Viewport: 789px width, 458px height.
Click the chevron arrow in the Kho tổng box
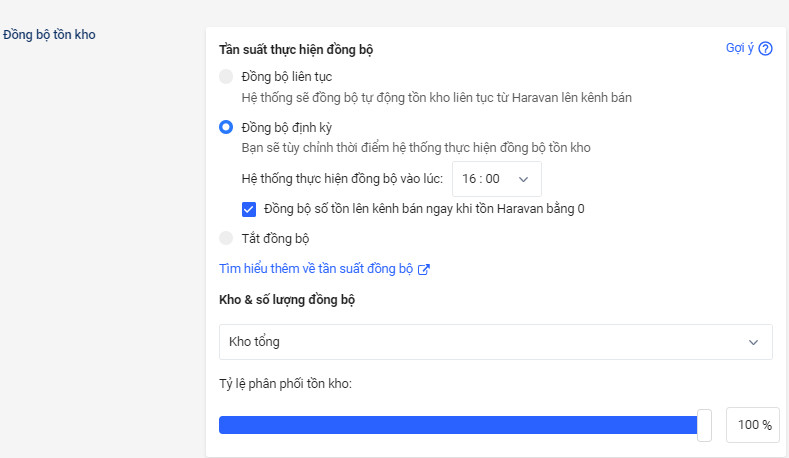[753, 342]
